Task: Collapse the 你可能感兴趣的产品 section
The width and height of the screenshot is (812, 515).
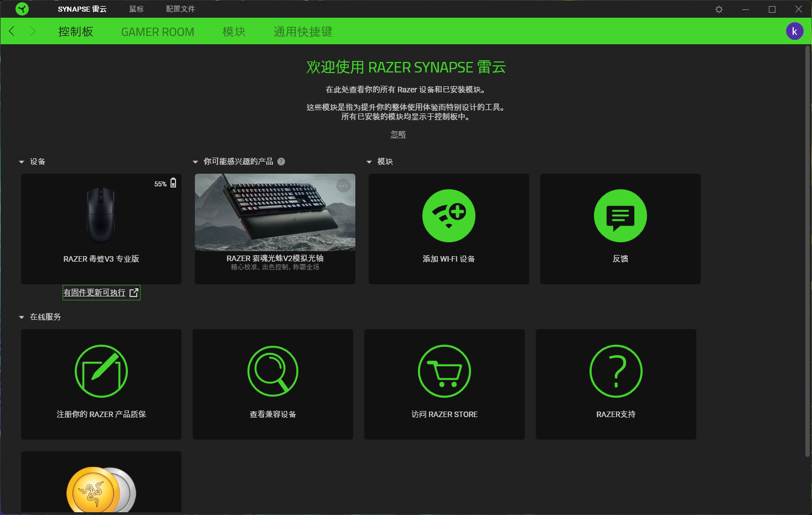Action: (195, 162)
